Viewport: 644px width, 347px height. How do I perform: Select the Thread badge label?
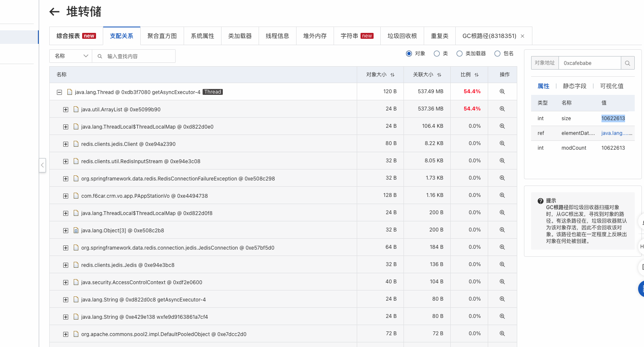213,92
